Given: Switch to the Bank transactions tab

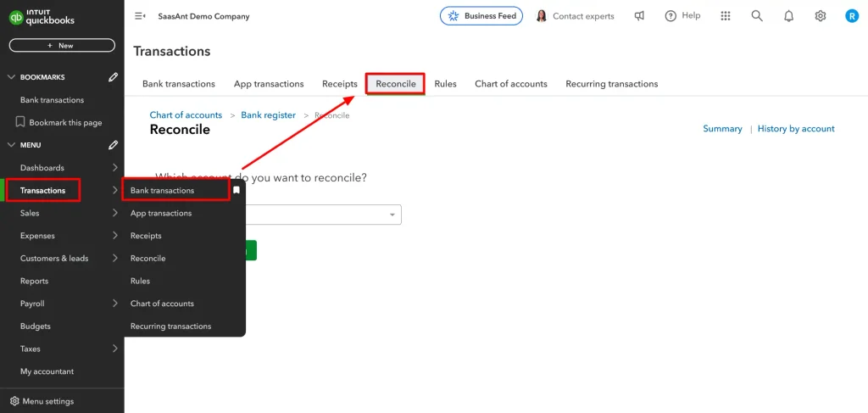Looking at the screenshot, I should 178,84.
